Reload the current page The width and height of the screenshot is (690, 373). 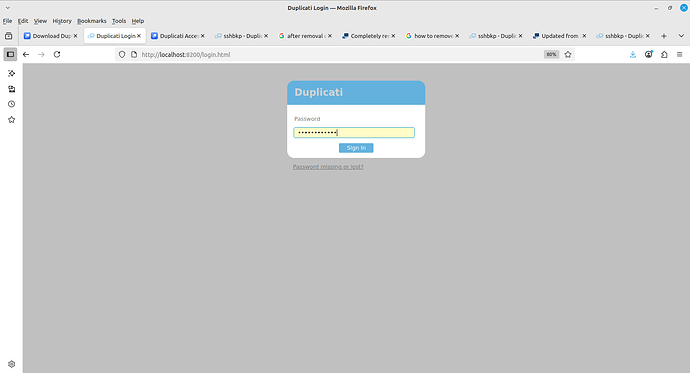click(x=57, y=55)
